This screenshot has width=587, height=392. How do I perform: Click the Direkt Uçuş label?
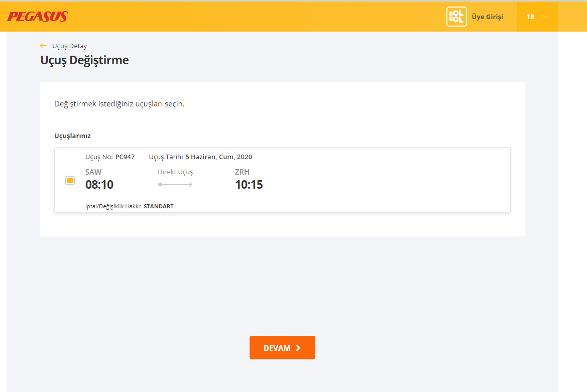point(175,172)
